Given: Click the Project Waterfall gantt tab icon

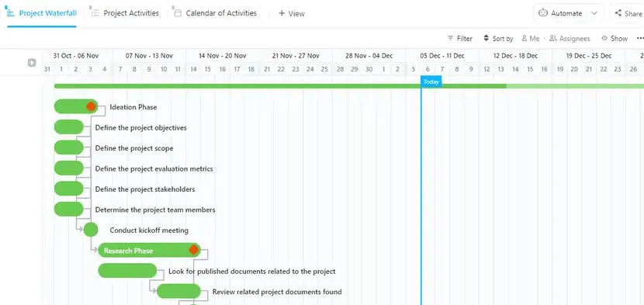Looking at the screenshot, I should coord(10,12).
